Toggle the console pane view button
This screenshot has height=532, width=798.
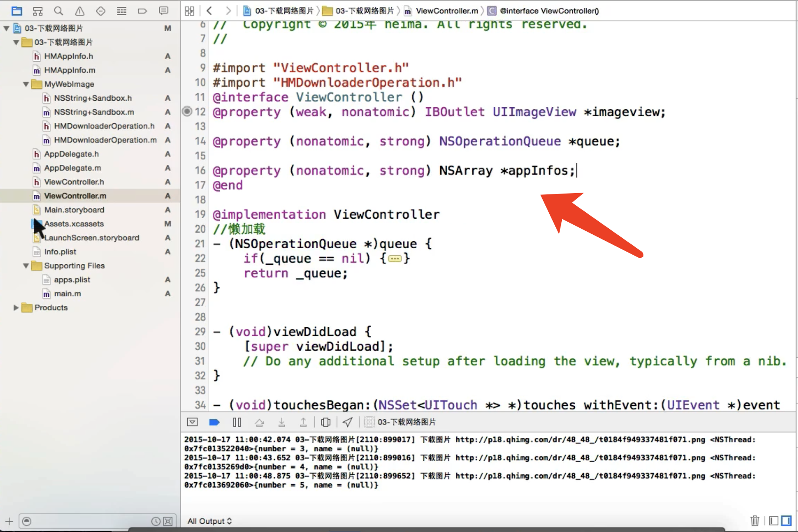click(786, 520)
